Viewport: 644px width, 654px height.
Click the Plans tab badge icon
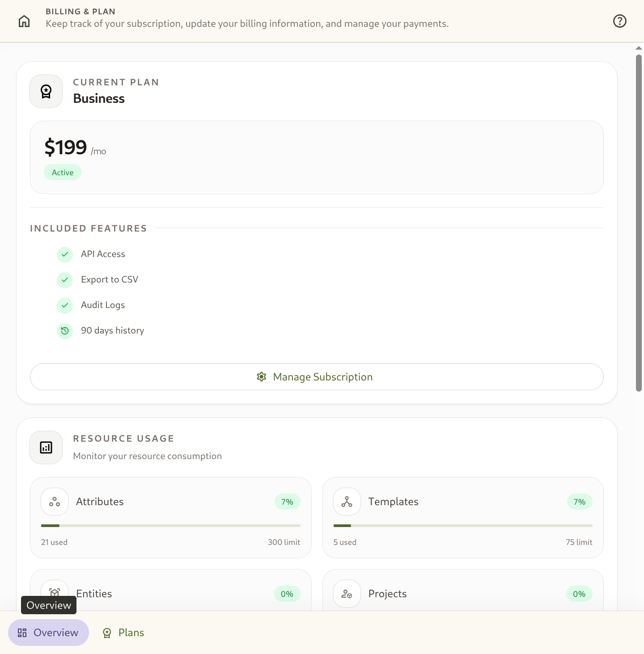point(107,633)
